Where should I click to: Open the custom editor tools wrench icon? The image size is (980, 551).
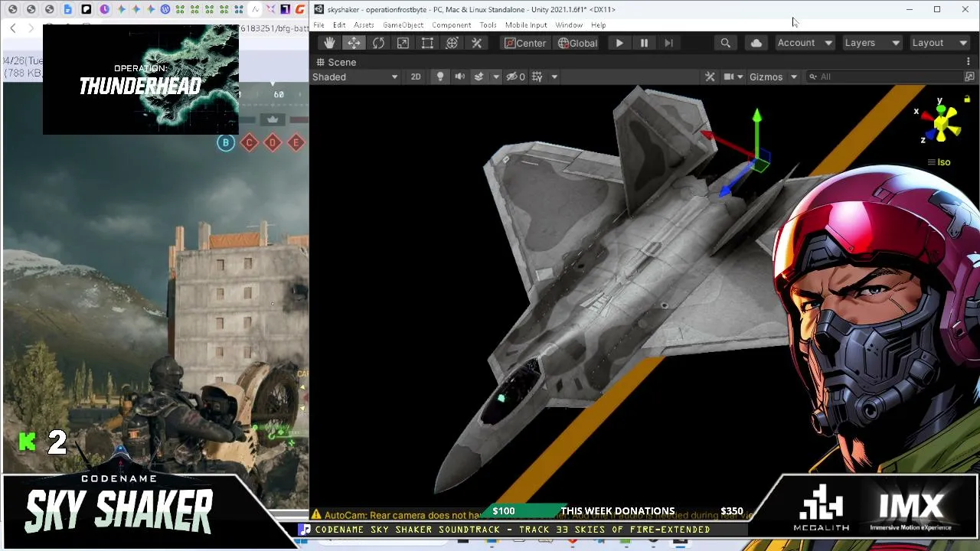(476, 43)
